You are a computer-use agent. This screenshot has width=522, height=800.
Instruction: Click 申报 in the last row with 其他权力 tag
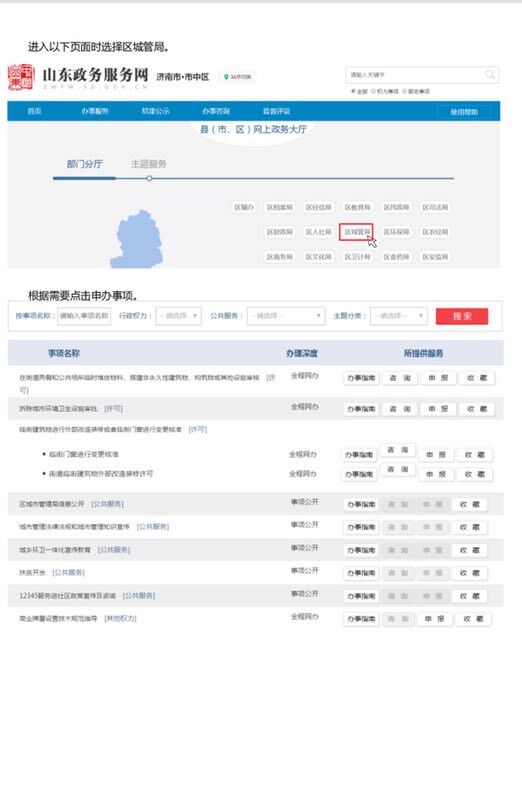click(434, 619)
